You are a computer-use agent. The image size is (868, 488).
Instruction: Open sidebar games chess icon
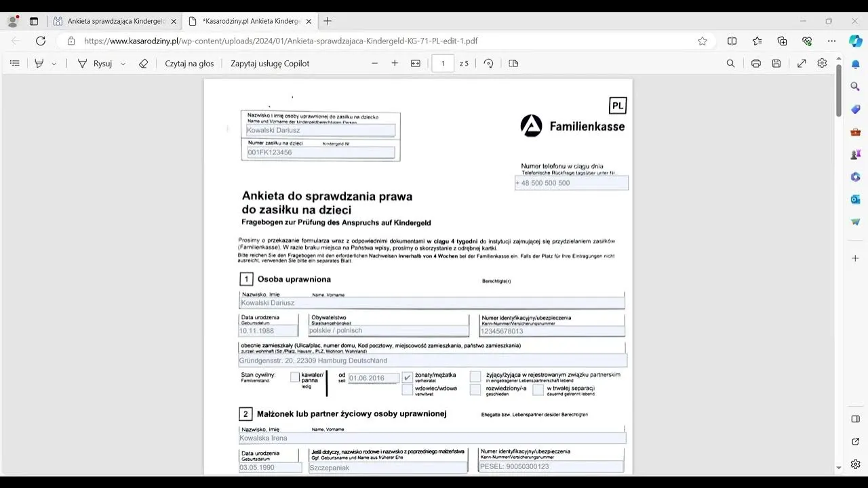856,155
